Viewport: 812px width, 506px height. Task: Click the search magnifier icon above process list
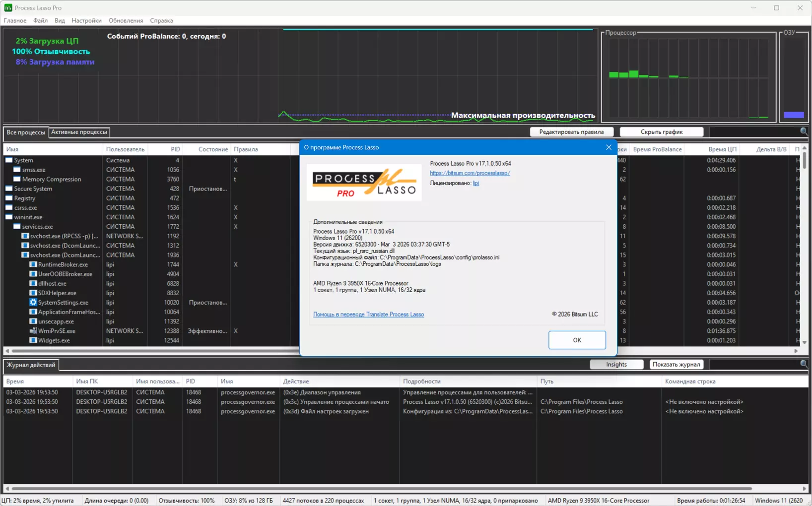804,131
